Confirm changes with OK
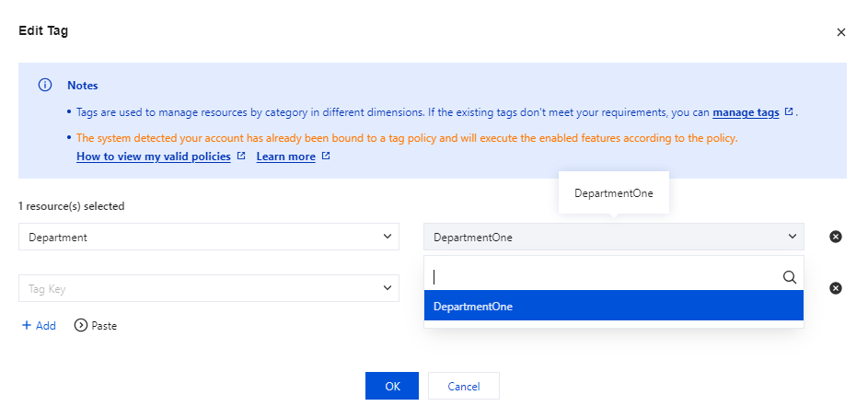 pos(392,386)
